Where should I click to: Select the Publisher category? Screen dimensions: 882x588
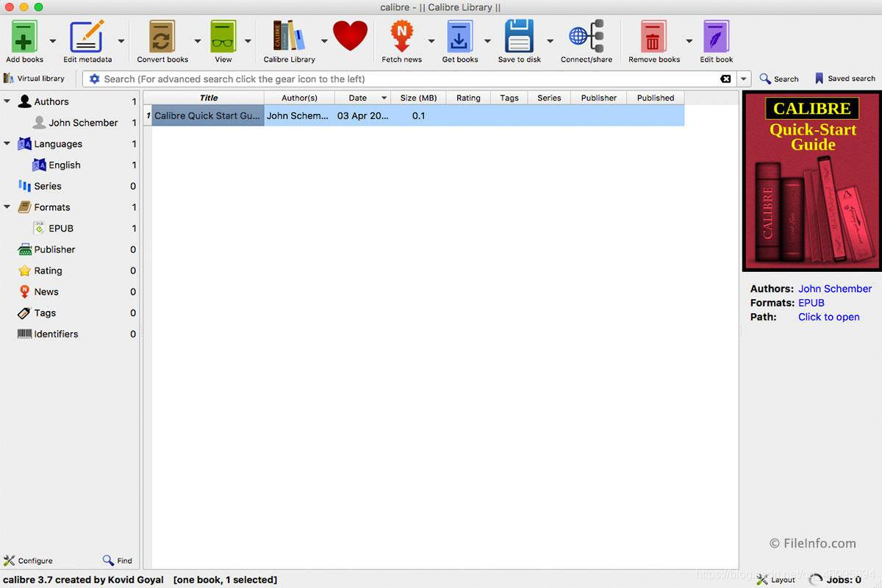tap(54, 250)
